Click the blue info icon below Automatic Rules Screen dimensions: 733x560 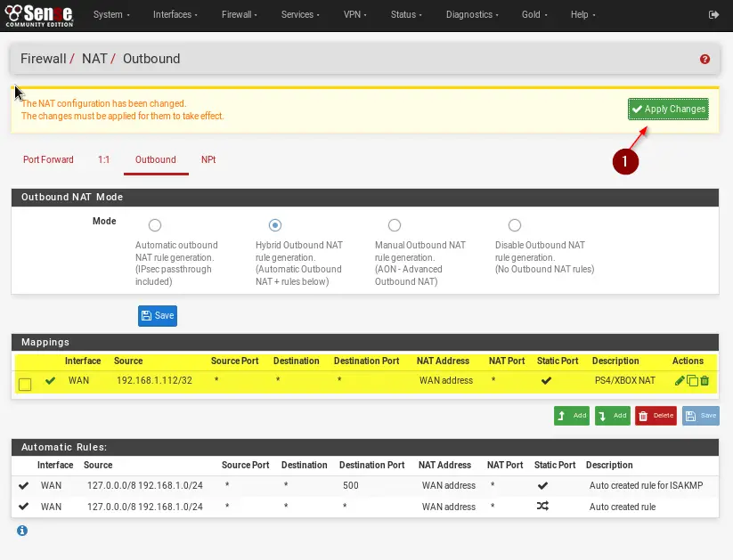coord(22,531)
